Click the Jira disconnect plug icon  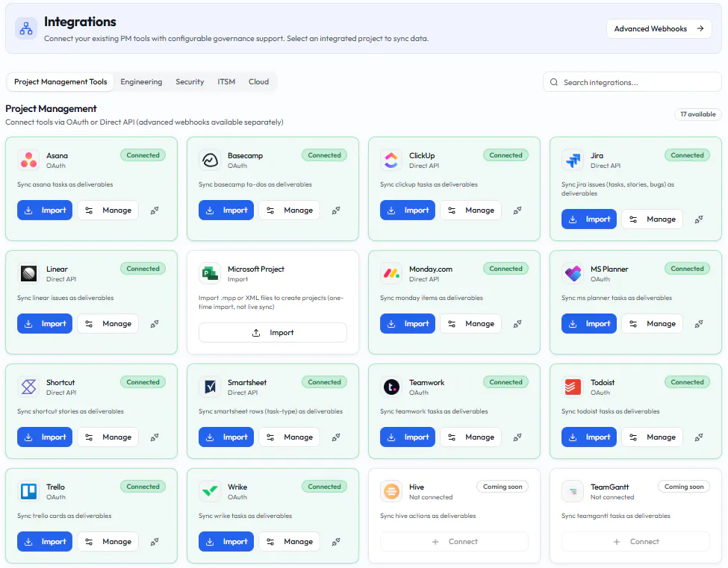point(699,219)
